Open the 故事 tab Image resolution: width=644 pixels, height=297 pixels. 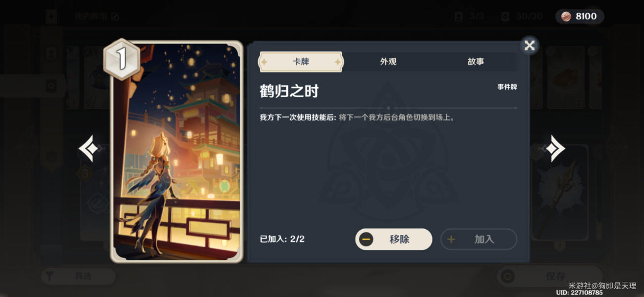pos(476,62)
